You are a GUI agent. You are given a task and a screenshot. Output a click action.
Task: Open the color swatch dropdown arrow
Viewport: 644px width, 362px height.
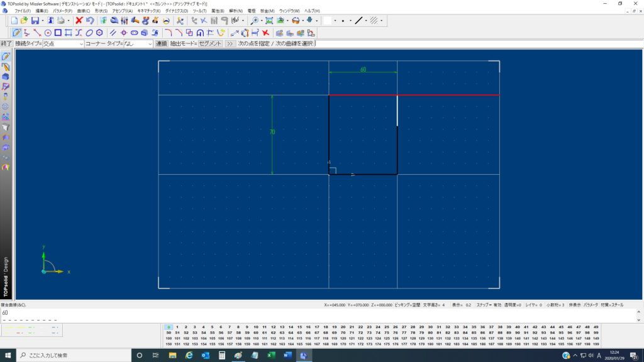335,21
